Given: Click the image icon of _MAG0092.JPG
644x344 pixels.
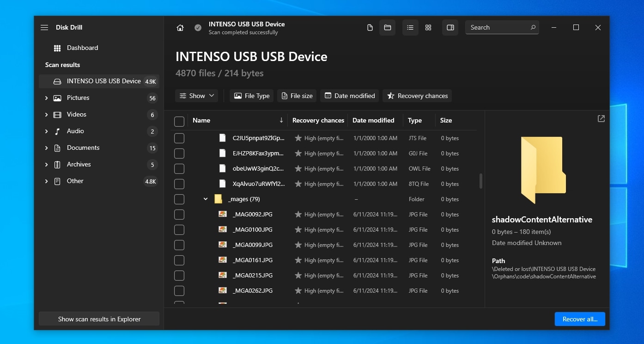Looking at the screenshot, I should point(223,214).
